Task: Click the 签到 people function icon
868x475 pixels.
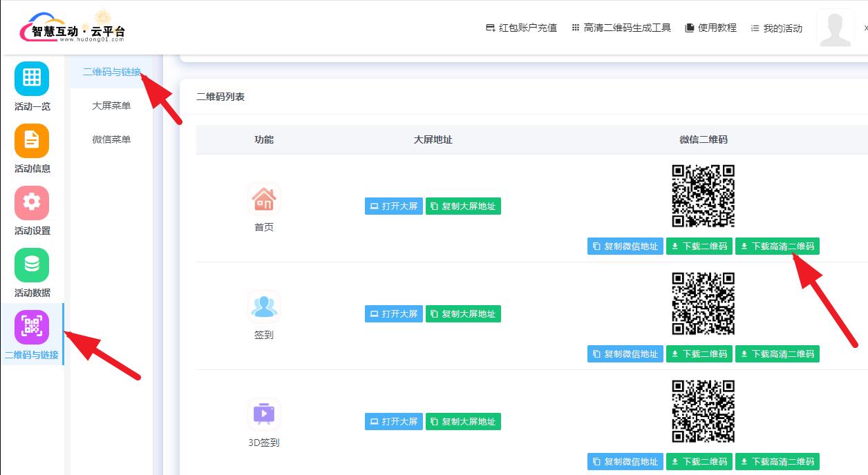Action: (x=264, y=307)
